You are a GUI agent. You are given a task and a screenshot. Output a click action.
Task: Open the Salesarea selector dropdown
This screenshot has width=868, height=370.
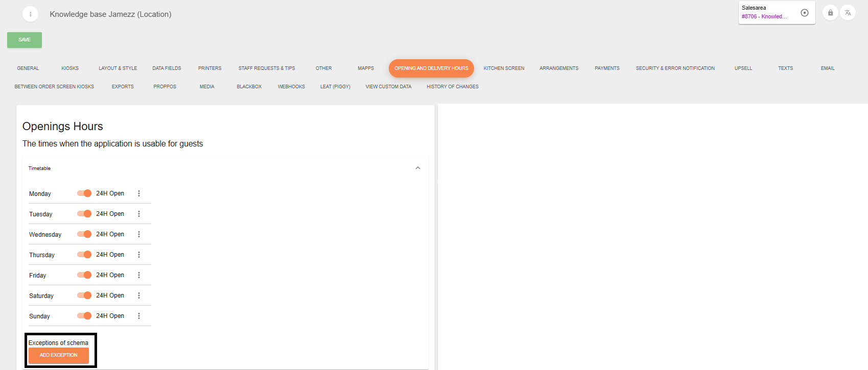766,13
